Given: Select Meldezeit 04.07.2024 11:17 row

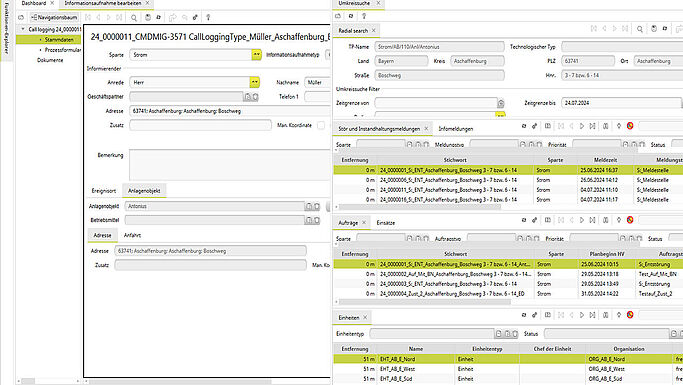Looking at the screenshot, I should pos(508,199).
